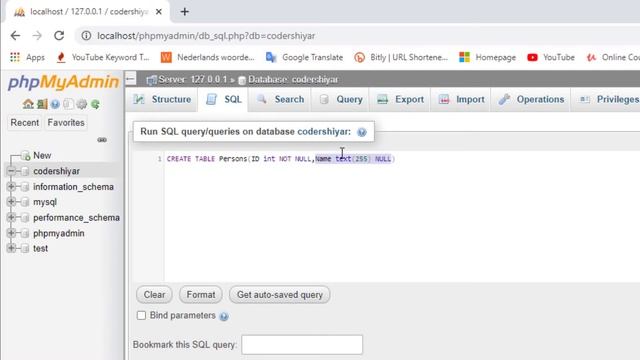
Task: Open Bitly URL Shortener bookmark
Action: coord(401,58)
